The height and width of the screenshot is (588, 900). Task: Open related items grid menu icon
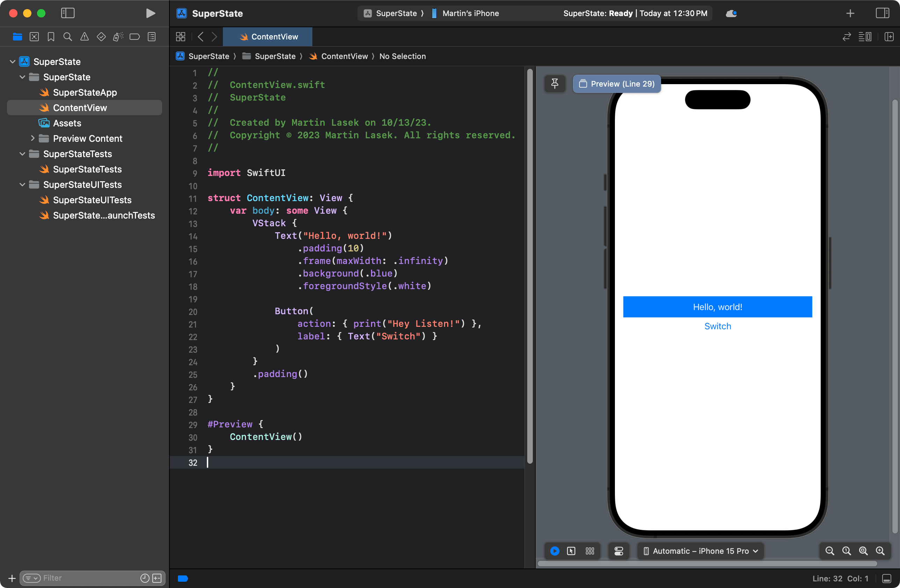click(180, 37)
